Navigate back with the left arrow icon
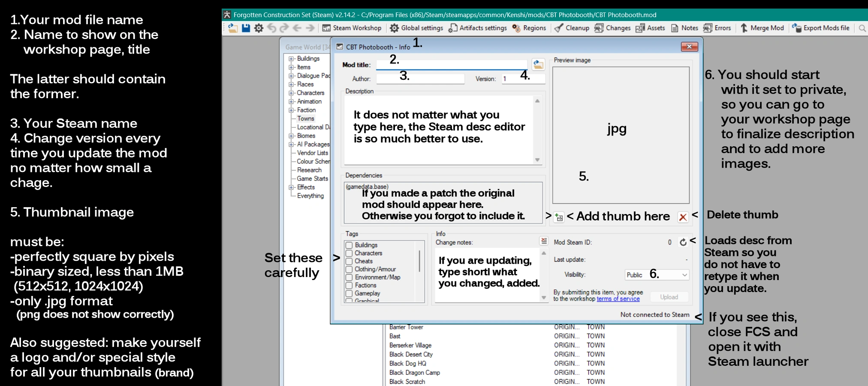Image resolution: width=868 pixels, height=386 pixels. (297, 28)
